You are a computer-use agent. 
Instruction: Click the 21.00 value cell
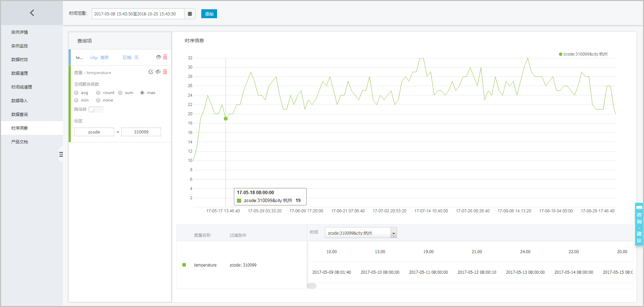[x=477, y=252]
